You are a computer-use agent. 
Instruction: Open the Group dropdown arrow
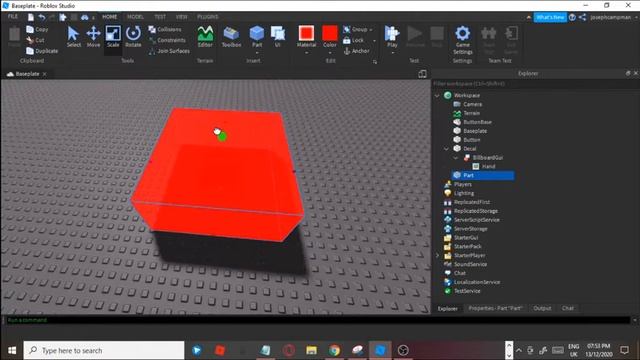(x=371, y=30)
